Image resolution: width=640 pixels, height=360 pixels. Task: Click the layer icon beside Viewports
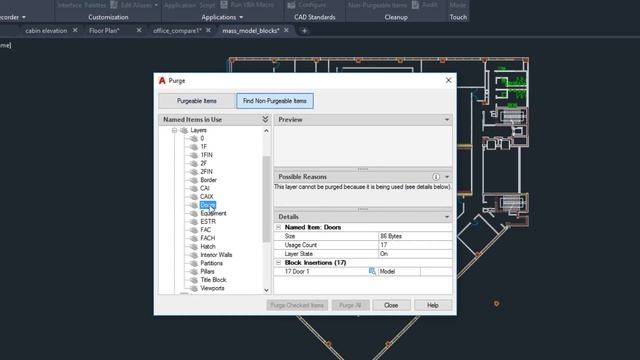pos(194,288)
